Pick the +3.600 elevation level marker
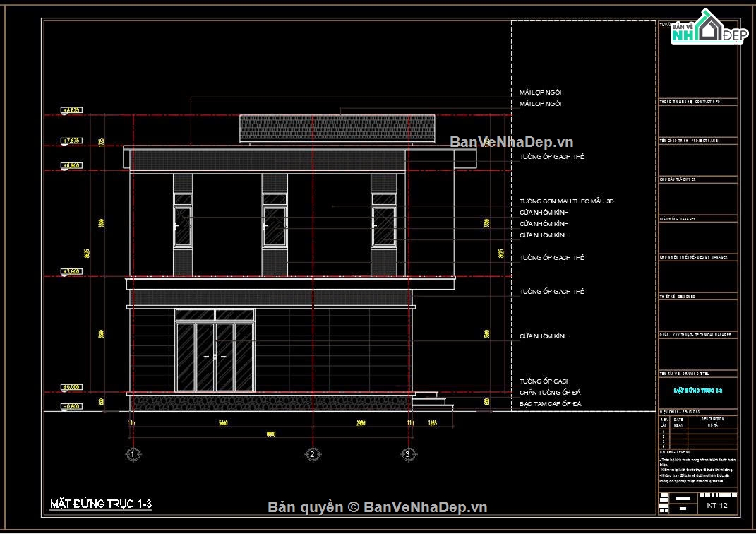Screen dimensions: 756x534 (x=72, y=271)
